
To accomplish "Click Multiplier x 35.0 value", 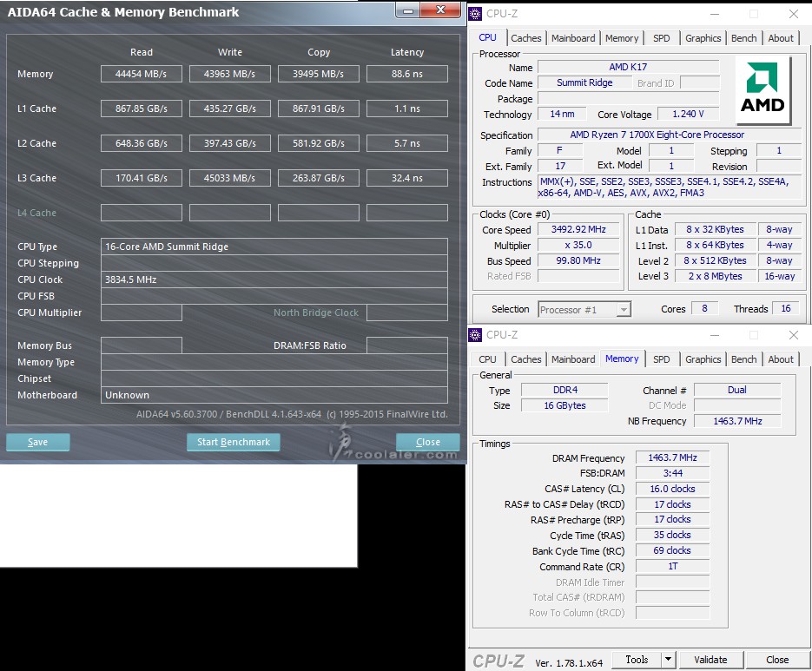I will coord(578,245).
